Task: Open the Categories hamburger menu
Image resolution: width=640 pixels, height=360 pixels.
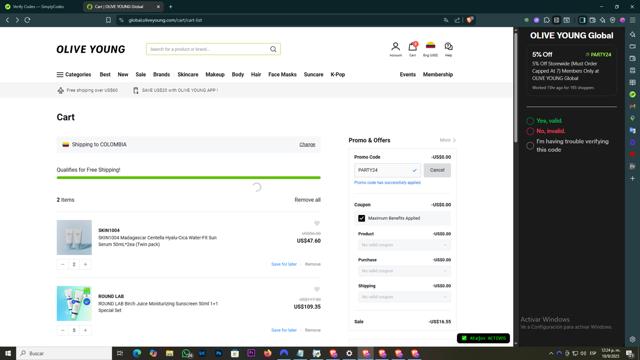Action: point(74,75)
